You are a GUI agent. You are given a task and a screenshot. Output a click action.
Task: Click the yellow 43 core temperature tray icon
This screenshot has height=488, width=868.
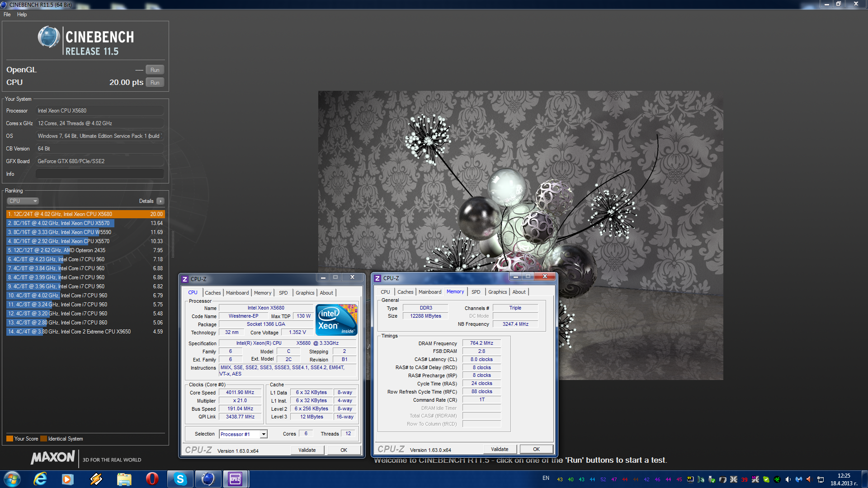[x=560, y=480]
